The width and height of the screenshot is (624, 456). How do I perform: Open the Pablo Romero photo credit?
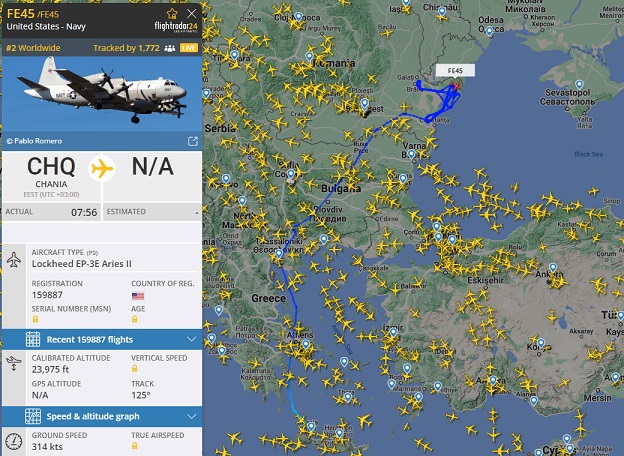pos(34,141)
